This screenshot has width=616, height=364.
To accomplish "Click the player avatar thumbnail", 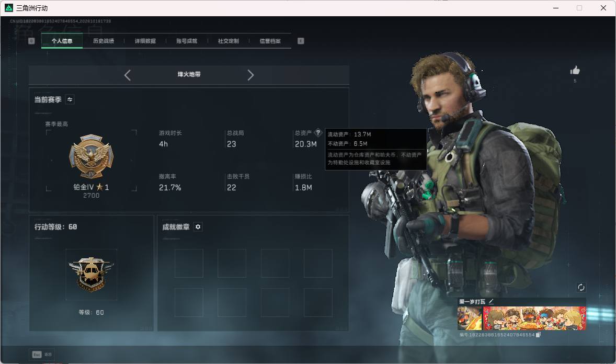I will click(470, 318).
